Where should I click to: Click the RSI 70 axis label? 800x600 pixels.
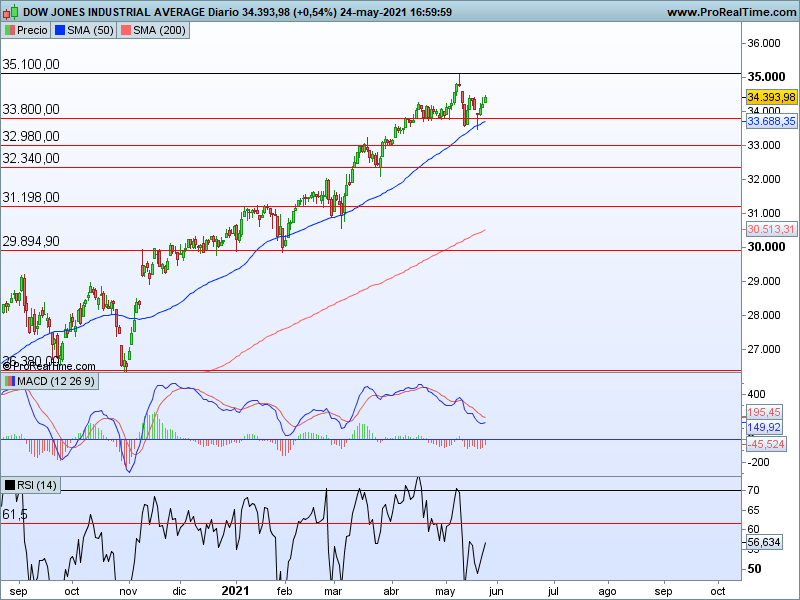coord(754,490)
